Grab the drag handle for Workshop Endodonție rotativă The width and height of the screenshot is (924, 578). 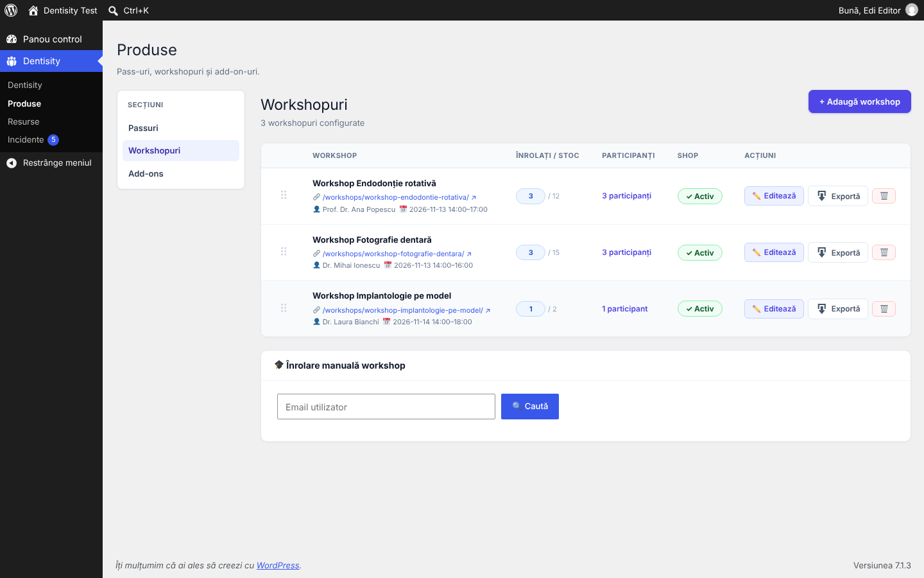coord(284,195)
